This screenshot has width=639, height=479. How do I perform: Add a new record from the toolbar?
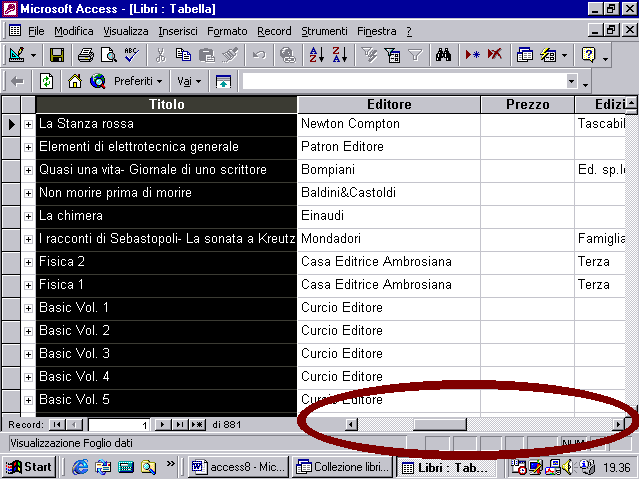472,55
